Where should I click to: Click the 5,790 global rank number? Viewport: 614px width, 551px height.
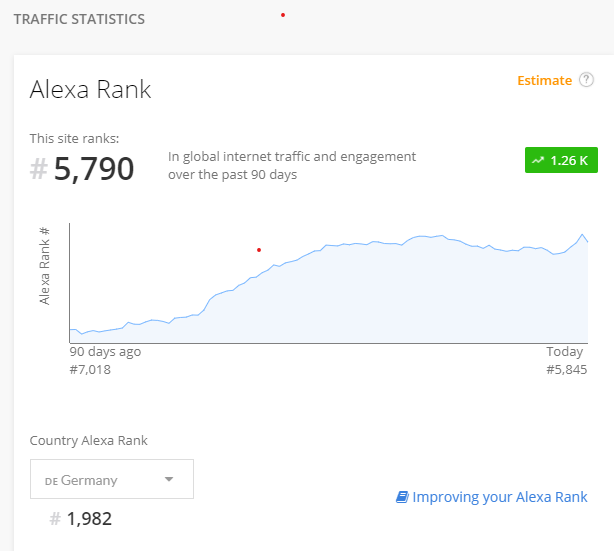(x=94, y=169)
